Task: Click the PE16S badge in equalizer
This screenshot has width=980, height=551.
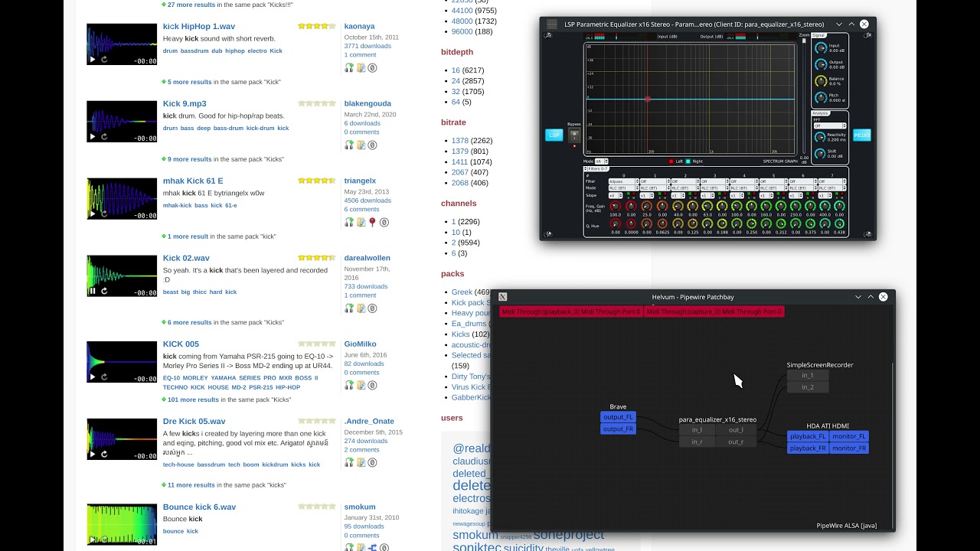Action: coord(862,135)
